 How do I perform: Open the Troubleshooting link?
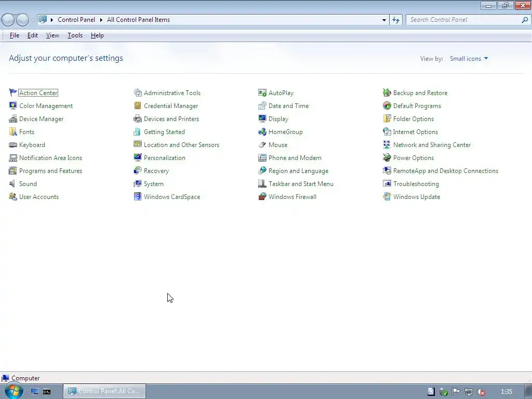click(x=416, y=184)
